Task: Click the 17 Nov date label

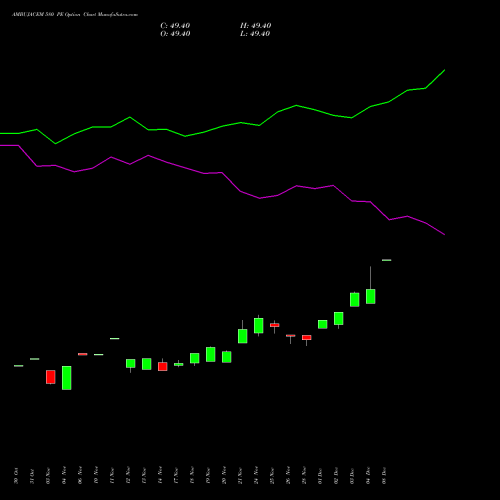Action: [x=176, y=476]
